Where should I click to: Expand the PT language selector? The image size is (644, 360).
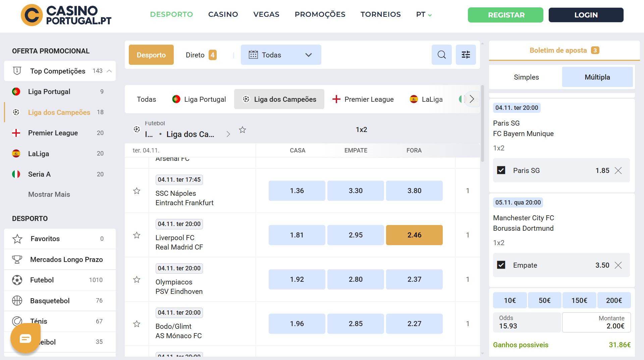click(x=424, y=14)
